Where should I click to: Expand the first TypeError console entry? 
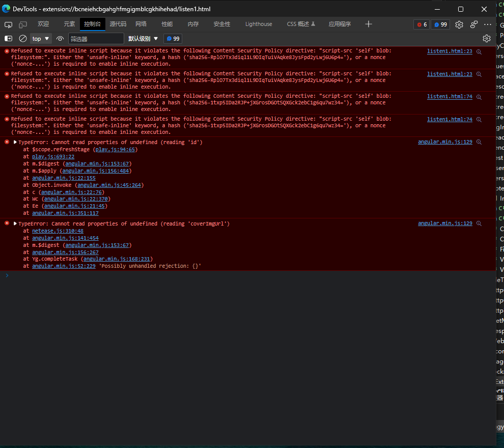click(14, 142)
